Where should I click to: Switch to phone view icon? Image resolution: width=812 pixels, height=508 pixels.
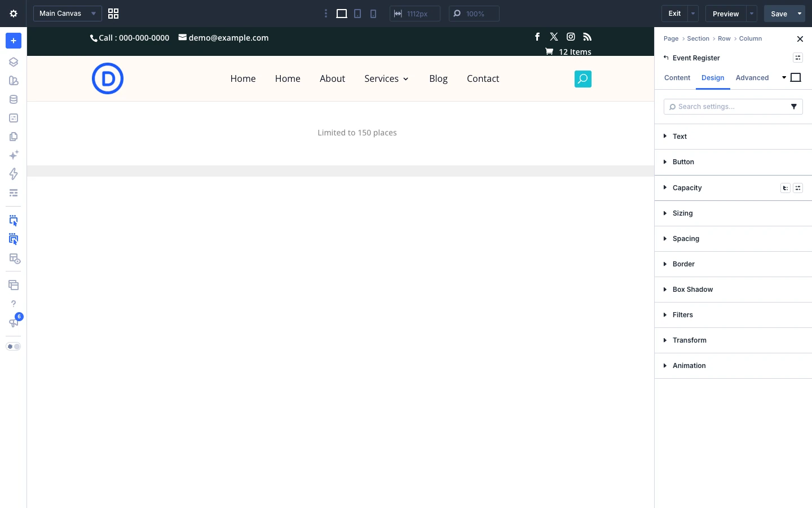pos(373,14)
